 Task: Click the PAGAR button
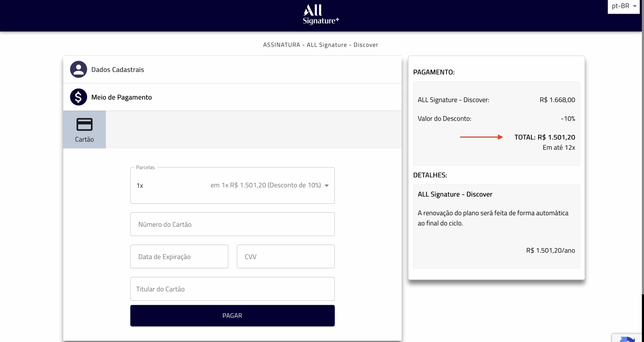pyautogui.click(x=232, y=316)
